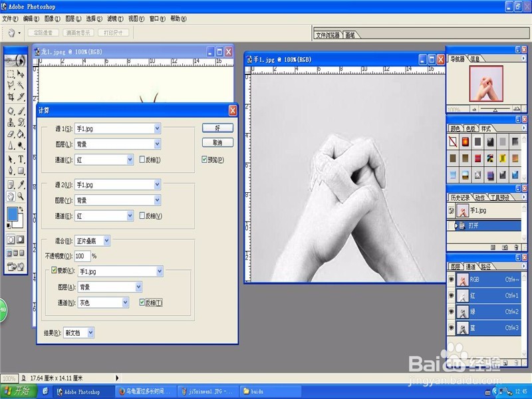Toggle Source 2 channel Invert checkbox
The height and width of the screenshot is (399, 532).
pos(142,215)
